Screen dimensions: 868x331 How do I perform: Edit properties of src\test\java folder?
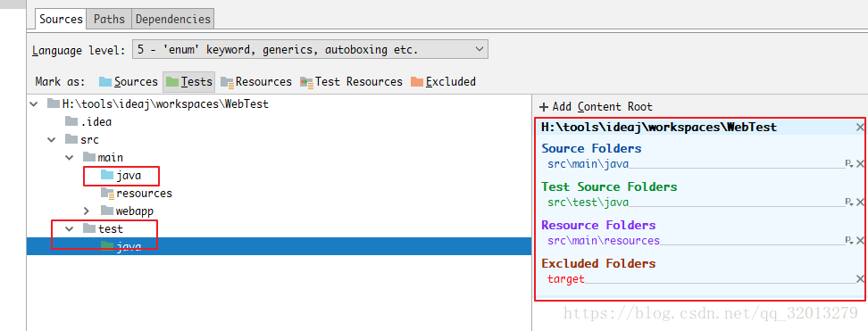pos(849,202)
